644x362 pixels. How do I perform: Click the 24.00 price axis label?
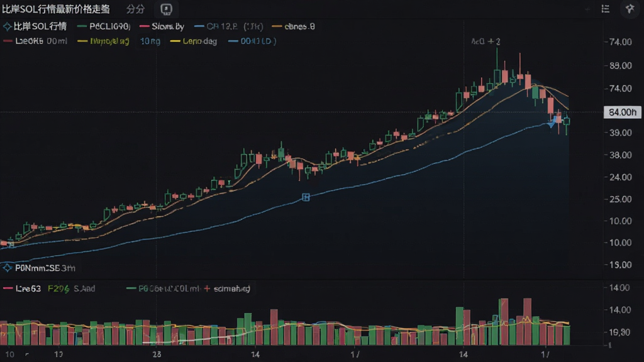click(x=621, y=177)
